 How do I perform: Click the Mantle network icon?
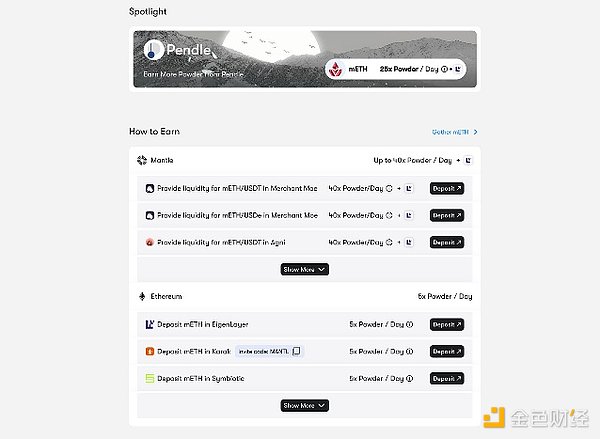pos(142,160)
